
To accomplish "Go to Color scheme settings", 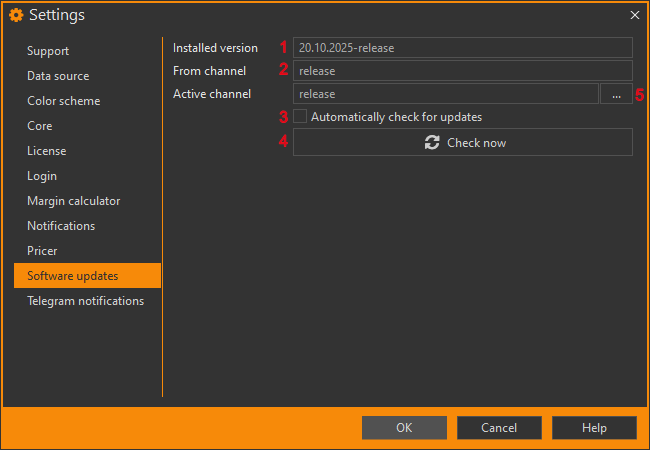I will (64, 101).
